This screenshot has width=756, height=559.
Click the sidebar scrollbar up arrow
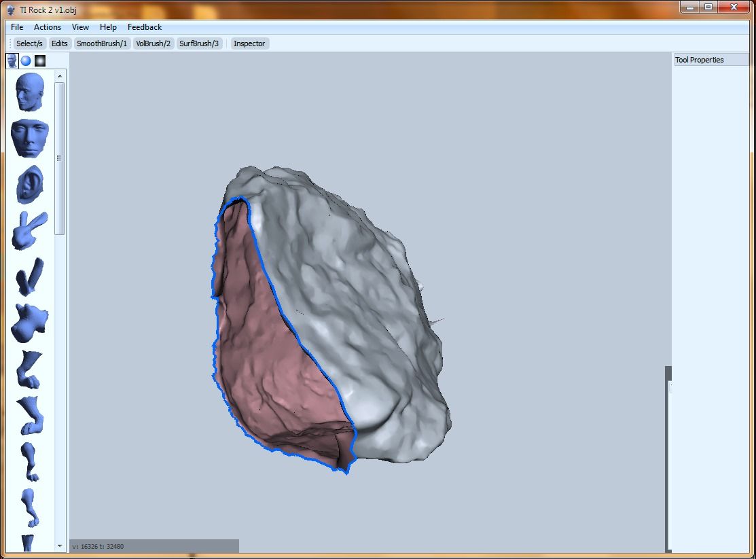pos(60,75)
